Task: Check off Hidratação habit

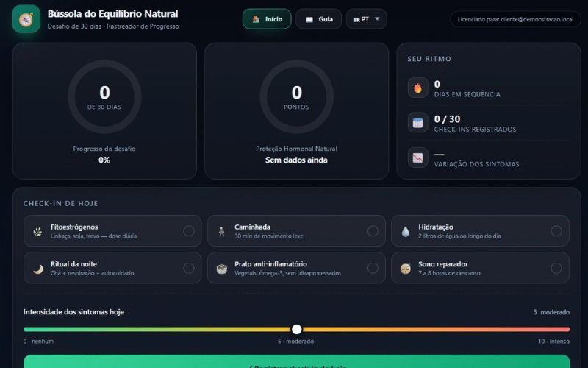Action: click(556, 231)
